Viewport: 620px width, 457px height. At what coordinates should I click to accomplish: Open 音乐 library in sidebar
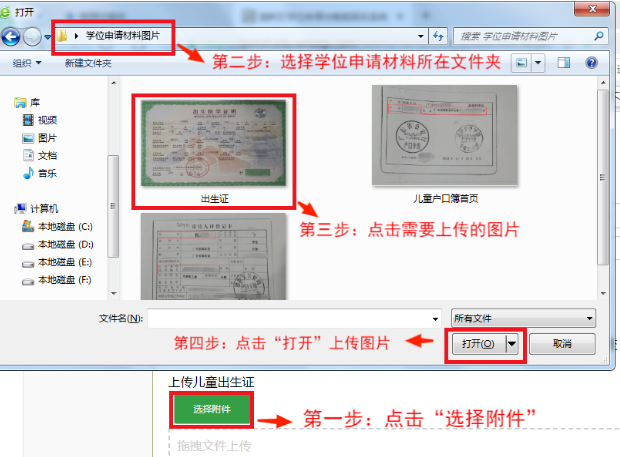coord(46,173)
